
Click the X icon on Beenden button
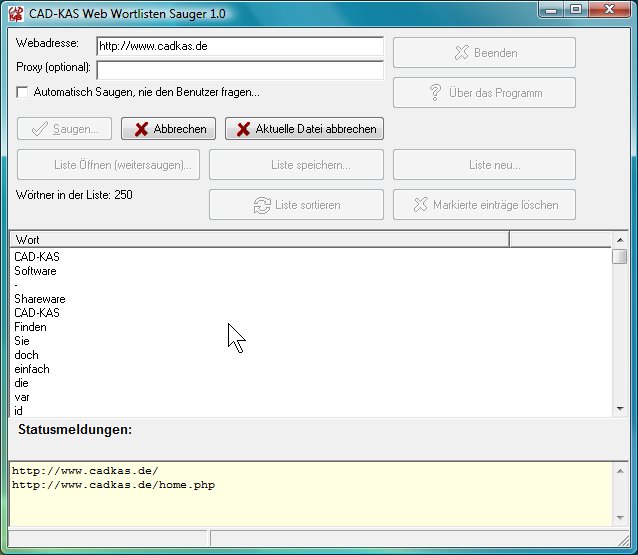click(x=461, y=53)
